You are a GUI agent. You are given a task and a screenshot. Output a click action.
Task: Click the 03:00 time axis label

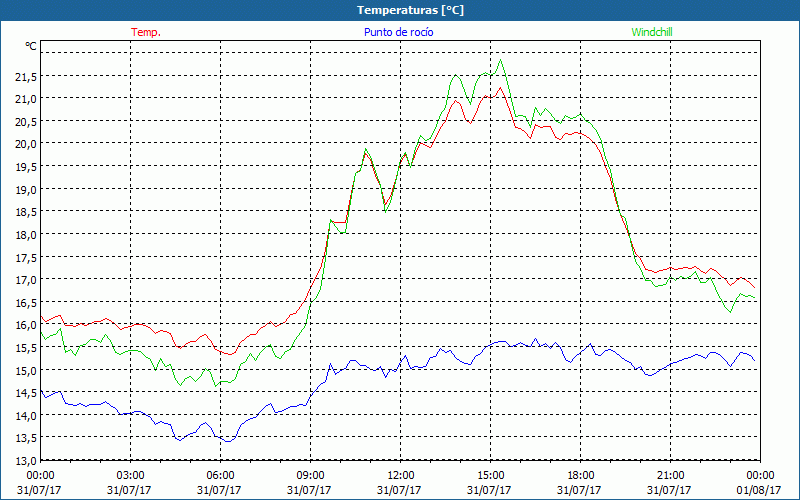(x=130, y=476)
